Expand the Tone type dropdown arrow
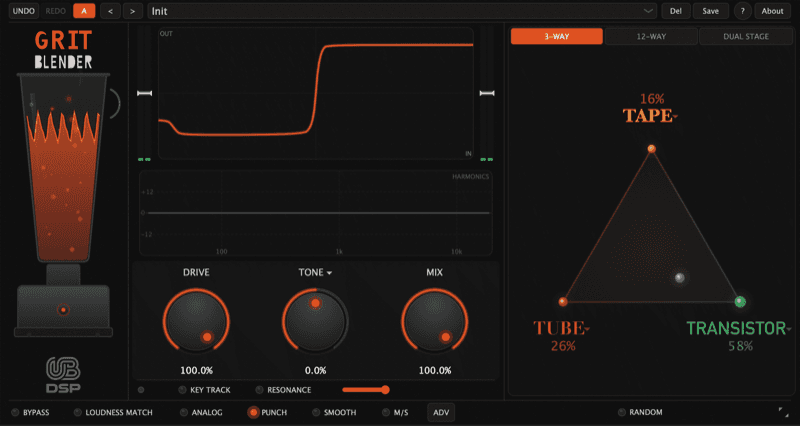Viewport: 800px width, 426px height. [329, 273]
